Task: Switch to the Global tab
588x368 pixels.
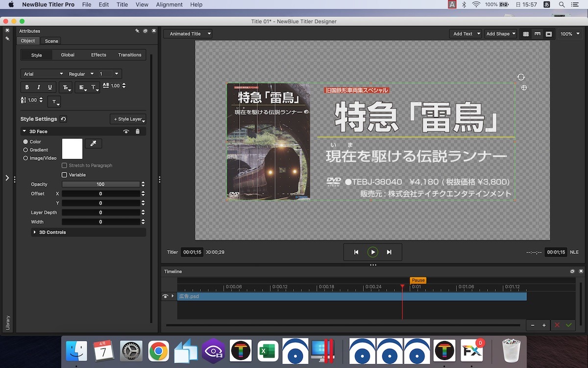Action: (68, 55)
